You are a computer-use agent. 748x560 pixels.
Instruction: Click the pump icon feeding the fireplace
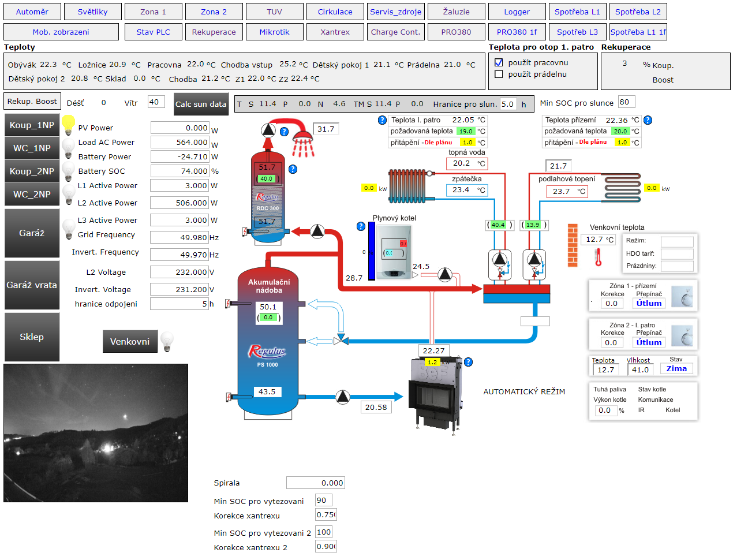[343, 397]
